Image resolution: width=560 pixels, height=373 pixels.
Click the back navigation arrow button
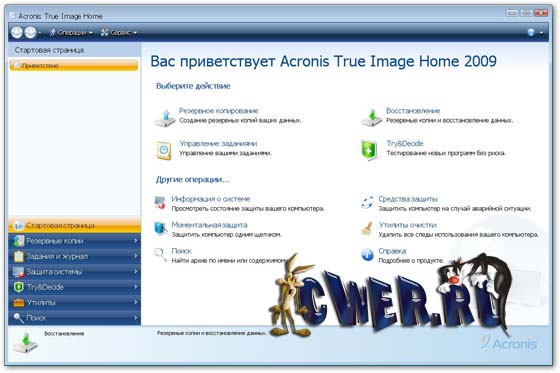pyautogui.click(x=16, y=33)
